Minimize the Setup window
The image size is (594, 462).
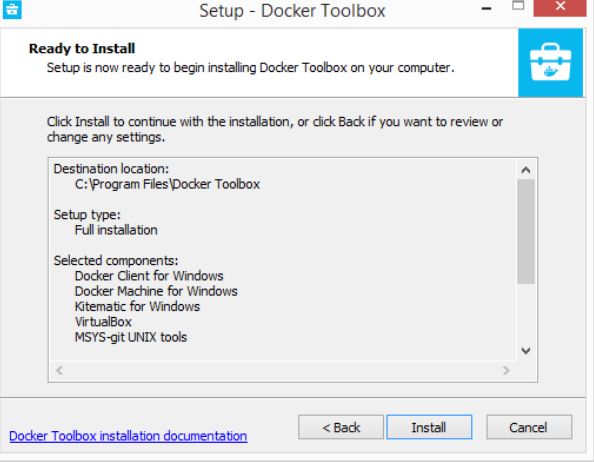tap(486, 8)
